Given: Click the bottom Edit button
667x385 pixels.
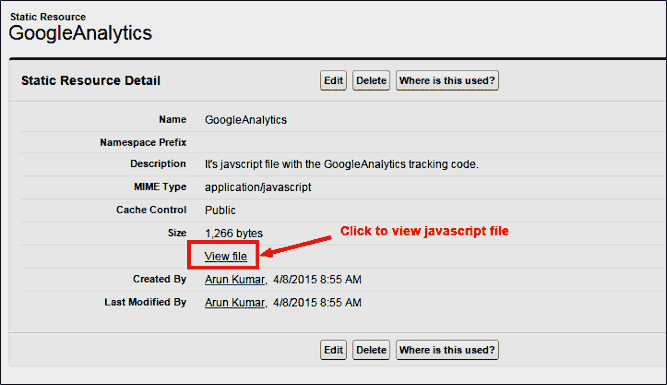Looking at the screenshot, I should tap(333, 350).
